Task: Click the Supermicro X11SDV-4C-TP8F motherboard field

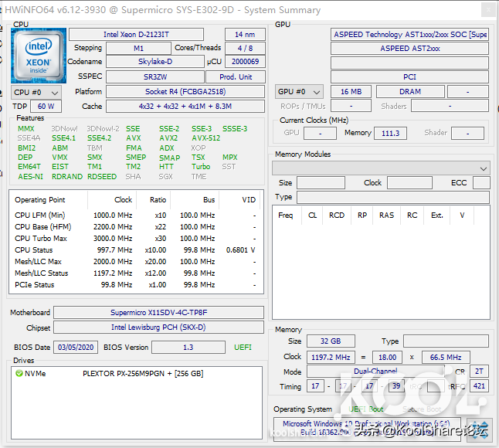Action: click(x=158, y=312)
